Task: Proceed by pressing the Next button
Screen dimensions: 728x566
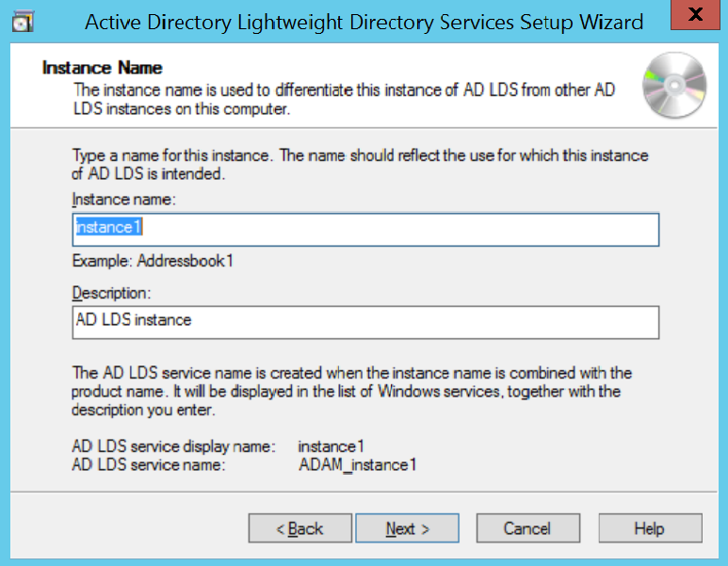Action: click(407, 528)
